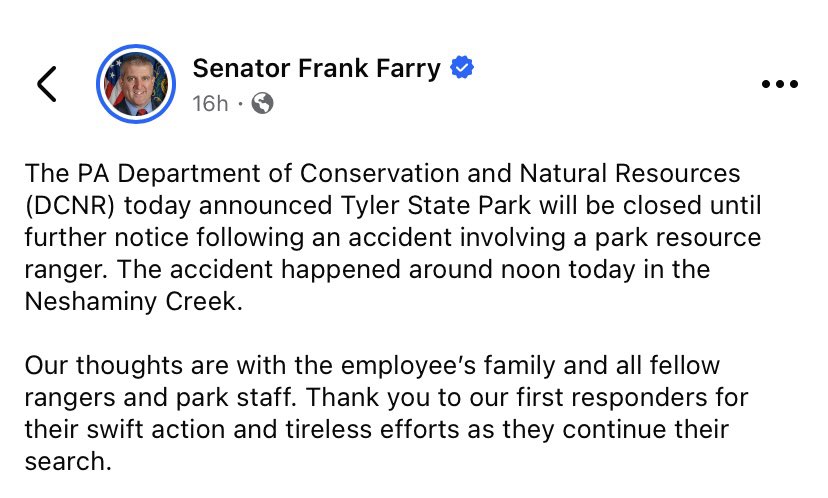This screenshot has width=828, height=498.
Task: Go back using the left chevron arrow
Action: coord(46,84)
